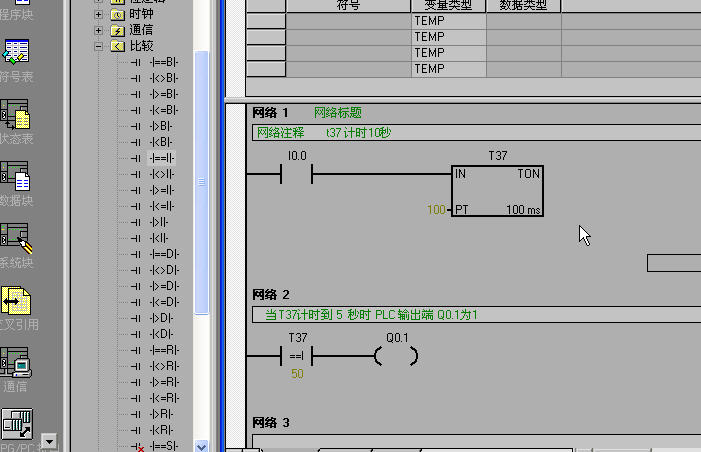Screen dimensions: 701x452
Task: Click the 符号 column header in variable table
Action: click(346, 6)
